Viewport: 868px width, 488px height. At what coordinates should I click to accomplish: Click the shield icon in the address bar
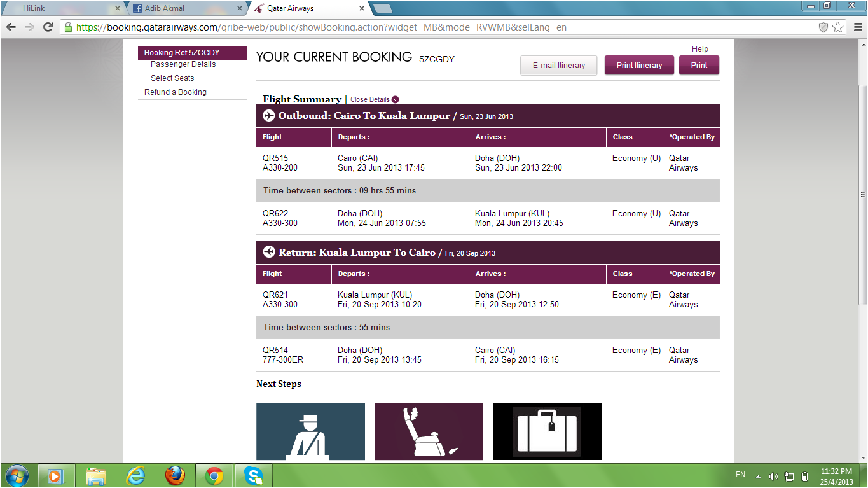(x=823, y=27)
